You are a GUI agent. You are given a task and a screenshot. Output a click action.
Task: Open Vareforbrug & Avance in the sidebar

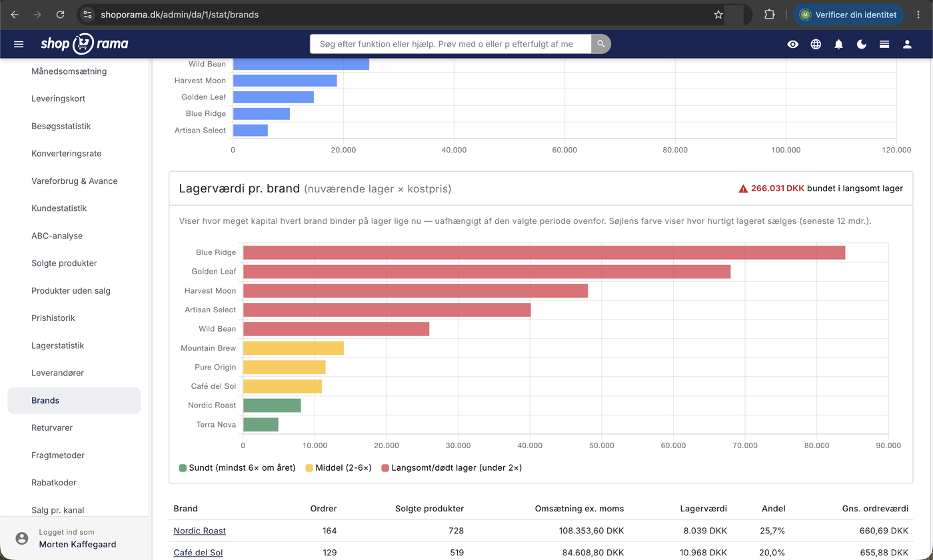75,181
